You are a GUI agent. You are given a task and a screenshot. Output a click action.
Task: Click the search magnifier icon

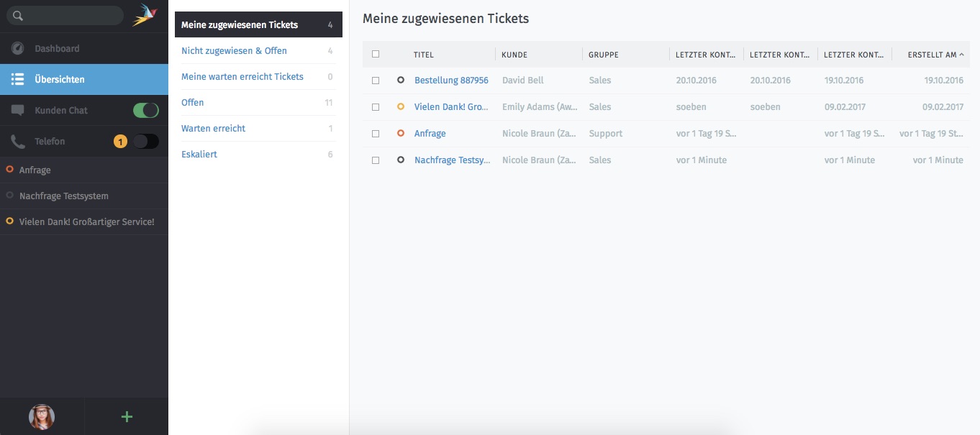click(18, 16)
